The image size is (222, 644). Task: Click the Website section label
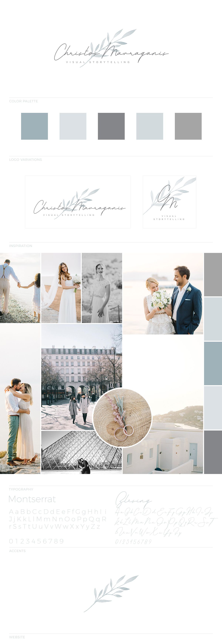point(17,637)
